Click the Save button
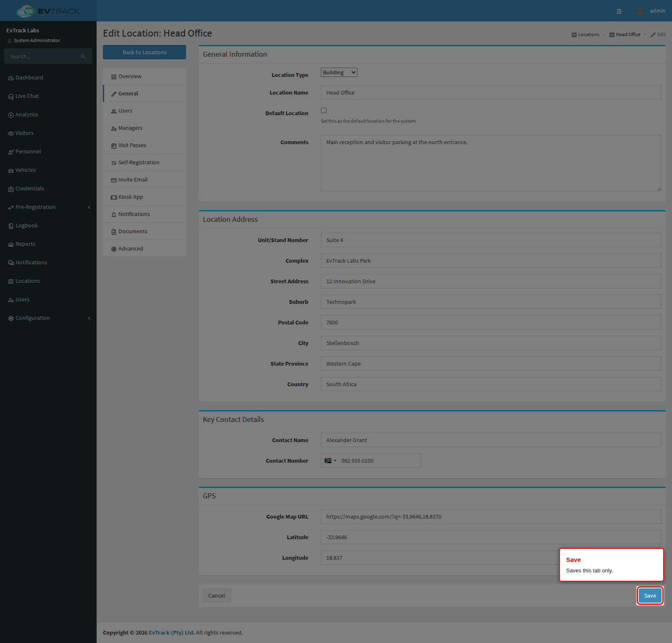The image size is (672, 643). point(650,596)
